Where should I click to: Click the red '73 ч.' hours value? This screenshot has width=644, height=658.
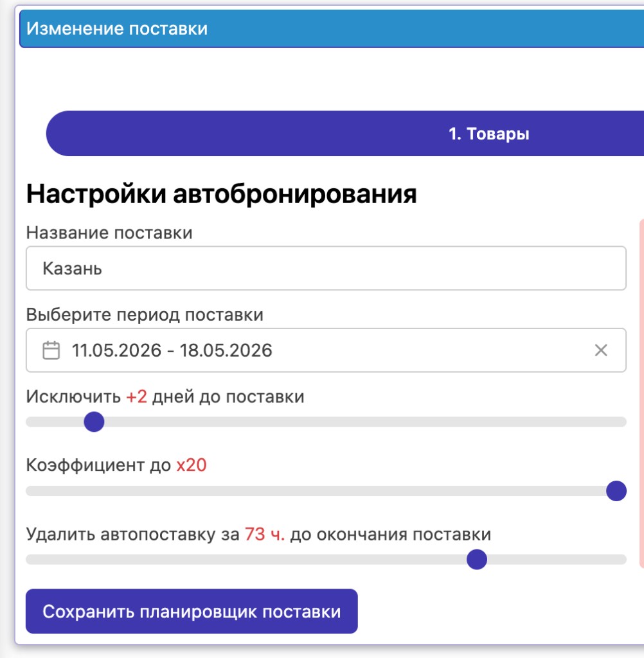pyautogui.click(x=265, y=534)
